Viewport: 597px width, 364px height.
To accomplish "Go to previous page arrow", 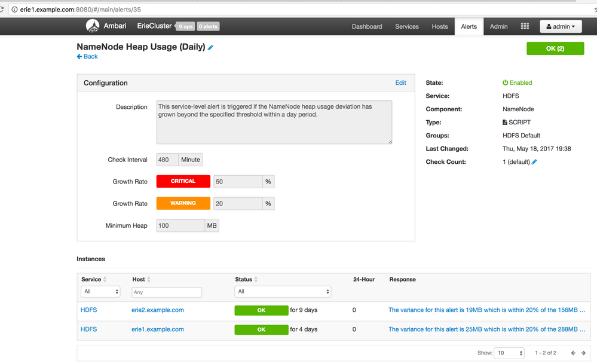I will coord(573,353).
